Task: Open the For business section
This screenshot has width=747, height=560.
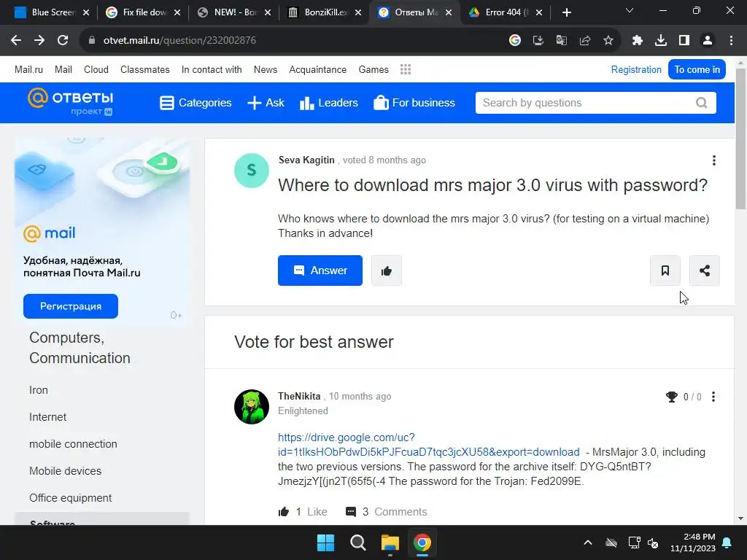Action: tap(414, 103)
